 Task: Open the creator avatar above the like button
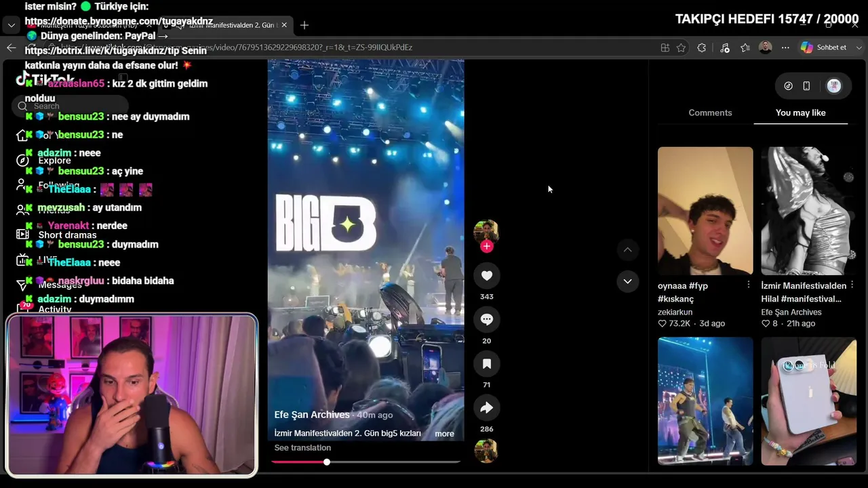(486, 232)
